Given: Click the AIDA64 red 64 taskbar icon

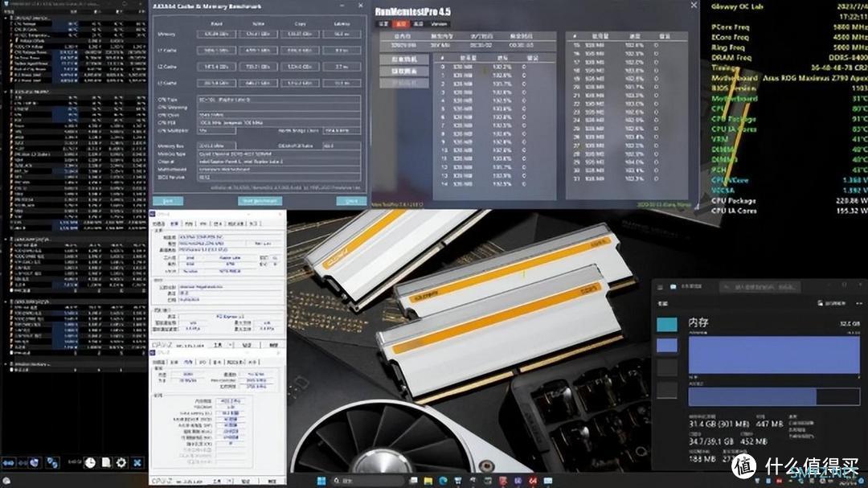Looking at the screenshot, I should 533,481.
